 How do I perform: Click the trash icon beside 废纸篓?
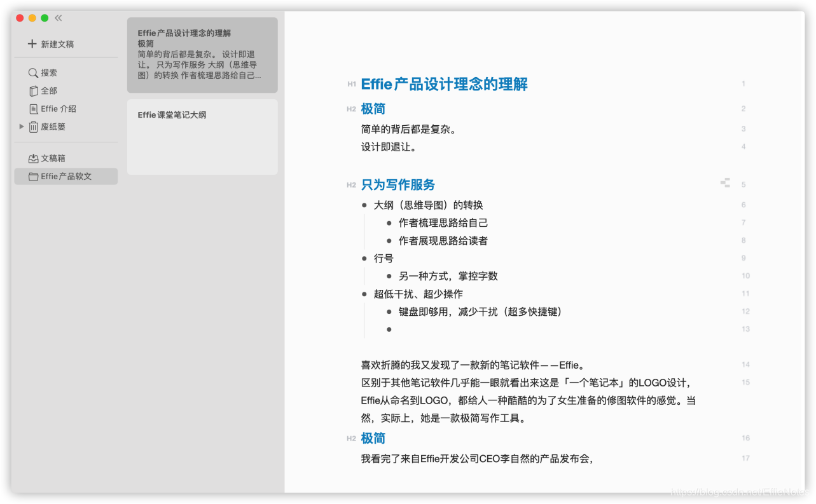point(34,126)
